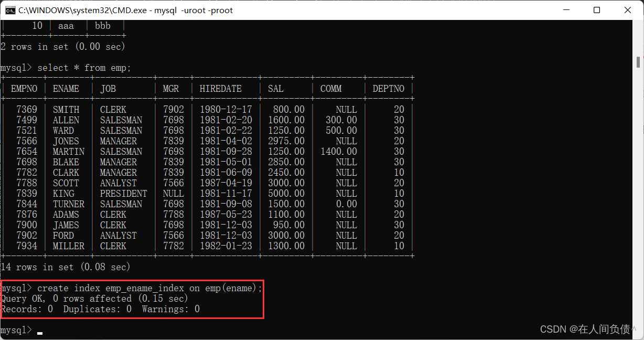Click the 'Records: 0 Duplicates: 0' line
The width and height of the screenshot is (644, 340).
(100, 309)
